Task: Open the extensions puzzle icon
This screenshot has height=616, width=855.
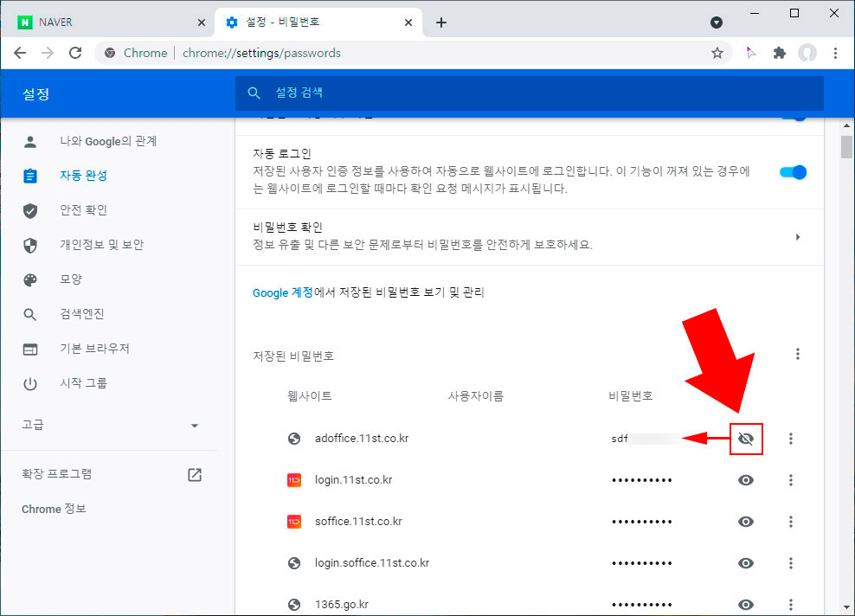Action: tap(779, 53)
